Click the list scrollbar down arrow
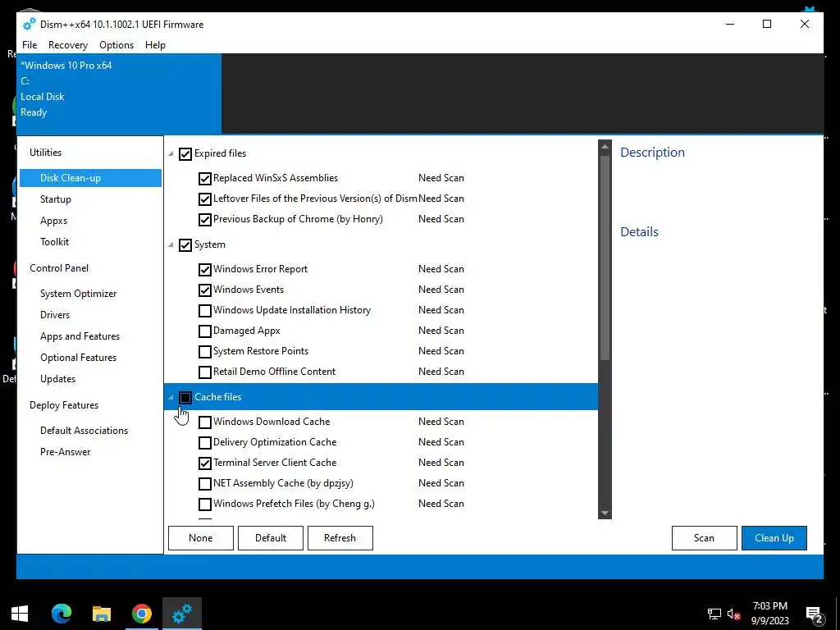840x630 pixels. [x=605, y=514]
